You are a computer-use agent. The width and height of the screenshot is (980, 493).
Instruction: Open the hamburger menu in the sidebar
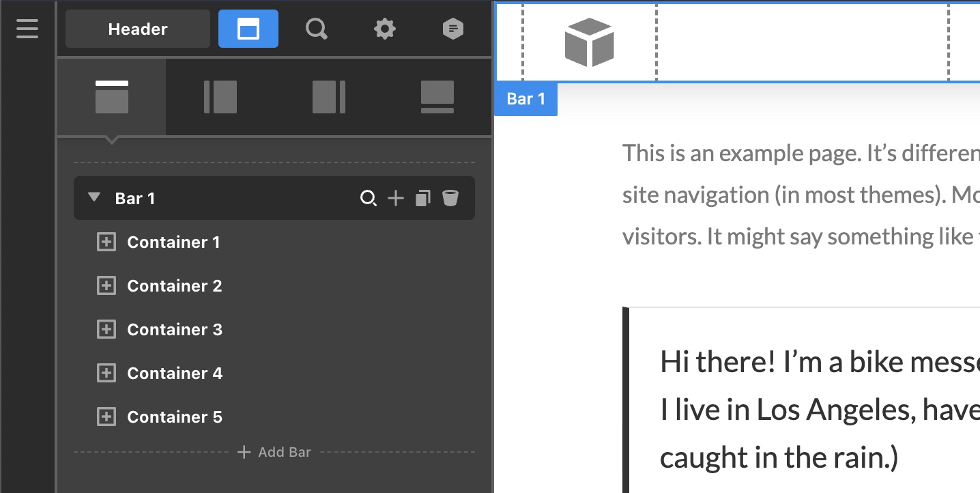[27, 29]
